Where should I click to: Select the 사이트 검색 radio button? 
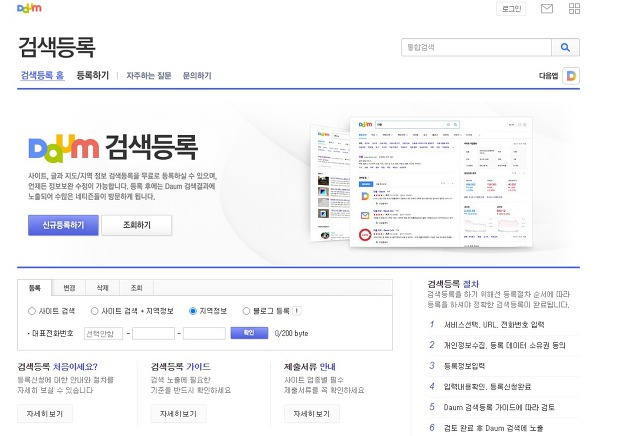[x=32, y=311]
